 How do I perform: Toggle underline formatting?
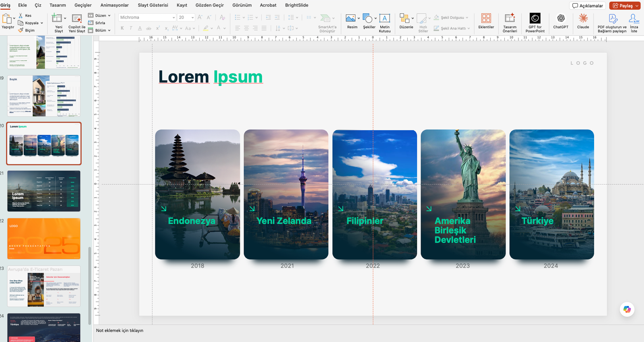(x=140, y=28)
